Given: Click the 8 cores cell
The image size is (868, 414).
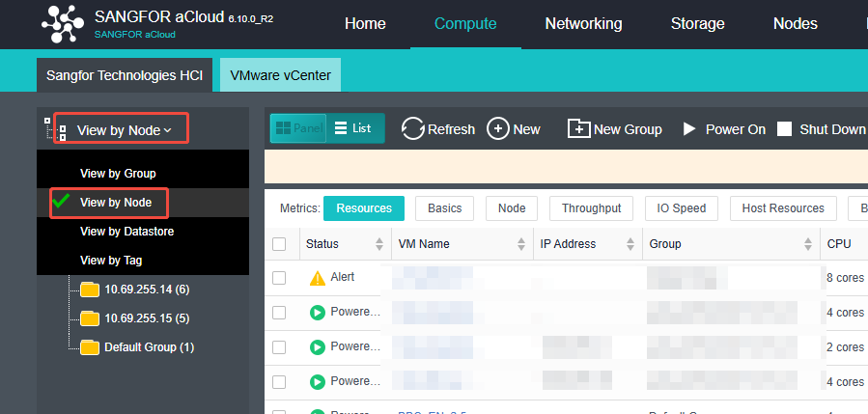Looking at the screenshot, I should (x=845, y=278).
